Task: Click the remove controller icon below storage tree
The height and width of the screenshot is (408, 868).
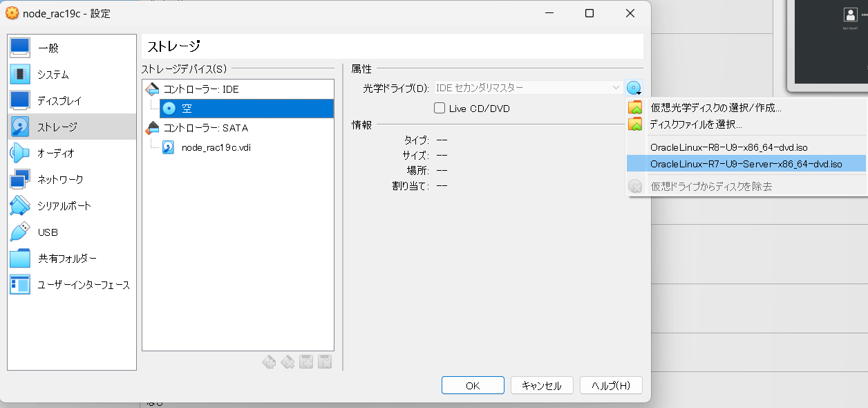Action: point(287,362)
